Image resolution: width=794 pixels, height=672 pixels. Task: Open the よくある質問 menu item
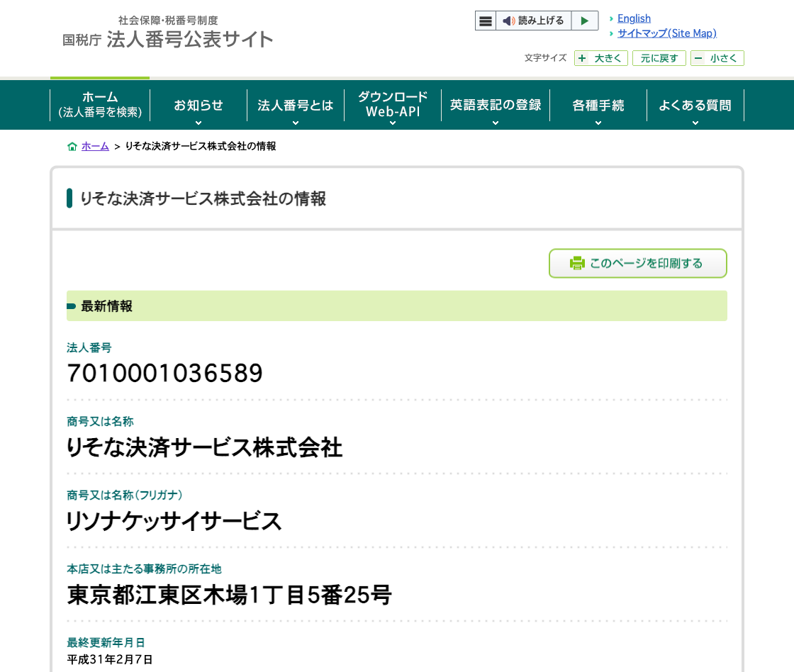pyautogui.click(x=695, y=105)
